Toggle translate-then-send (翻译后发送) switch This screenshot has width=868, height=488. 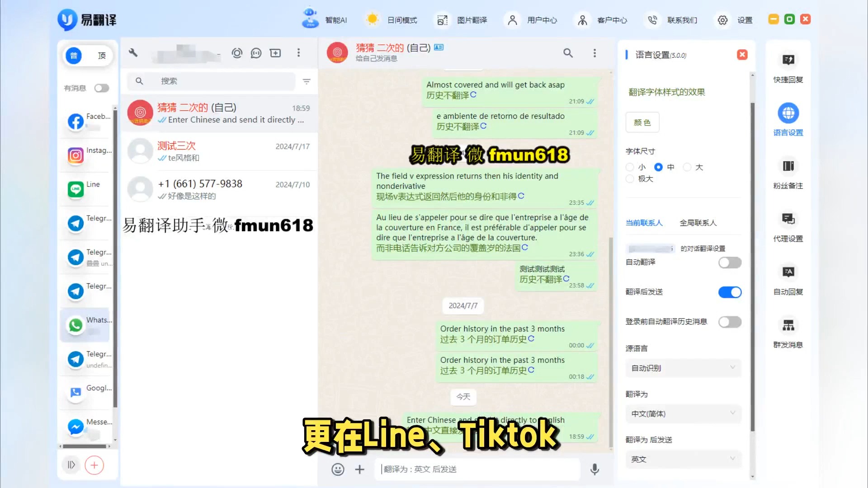[x=729, y=291]
